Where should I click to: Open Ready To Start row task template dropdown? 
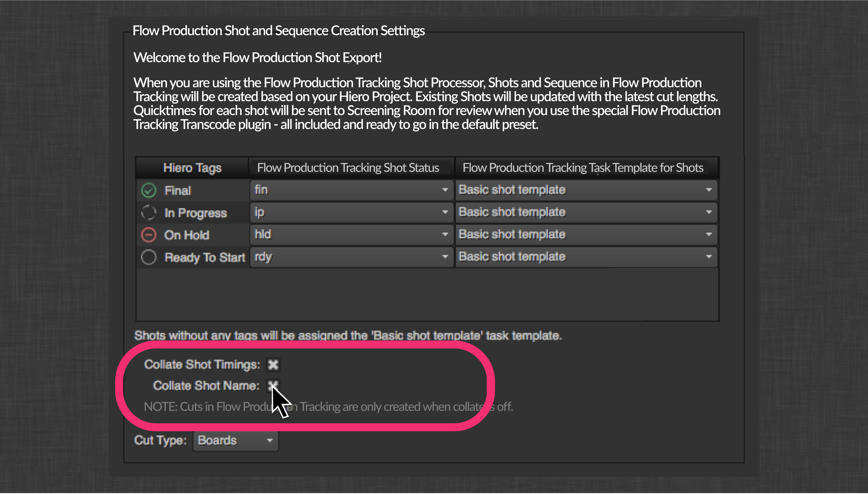click(x=586, y=257)
